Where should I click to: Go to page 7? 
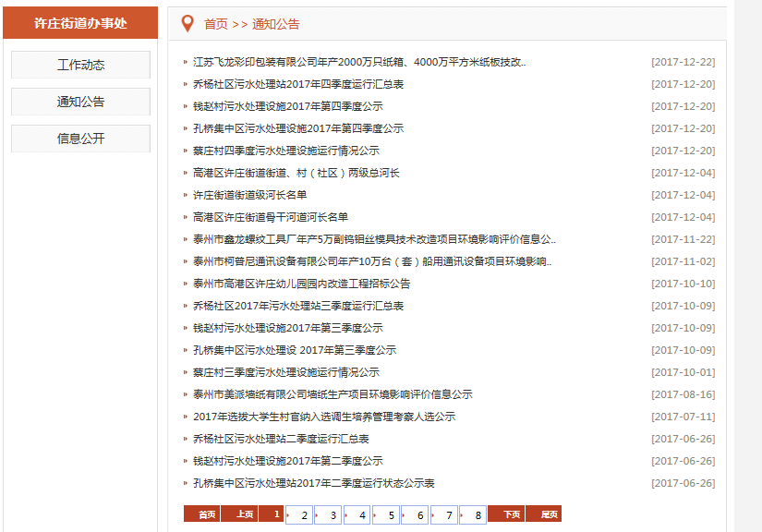pos(444,515)
